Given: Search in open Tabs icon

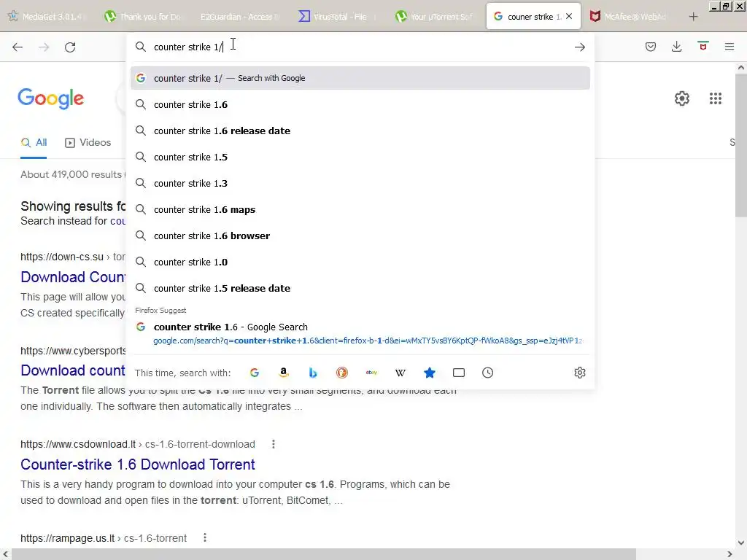Looking at the screenshot, I should (x=458, y=373).
